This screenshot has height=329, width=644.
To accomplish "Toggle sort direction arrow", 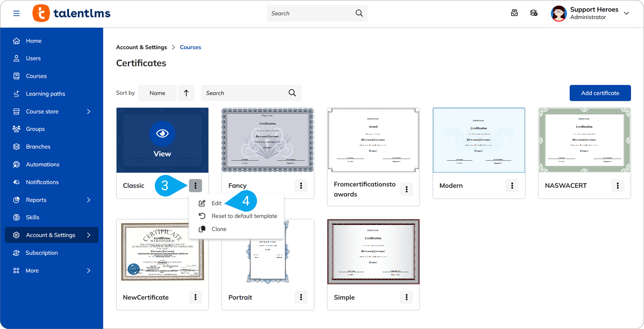I will pos(186,93).
